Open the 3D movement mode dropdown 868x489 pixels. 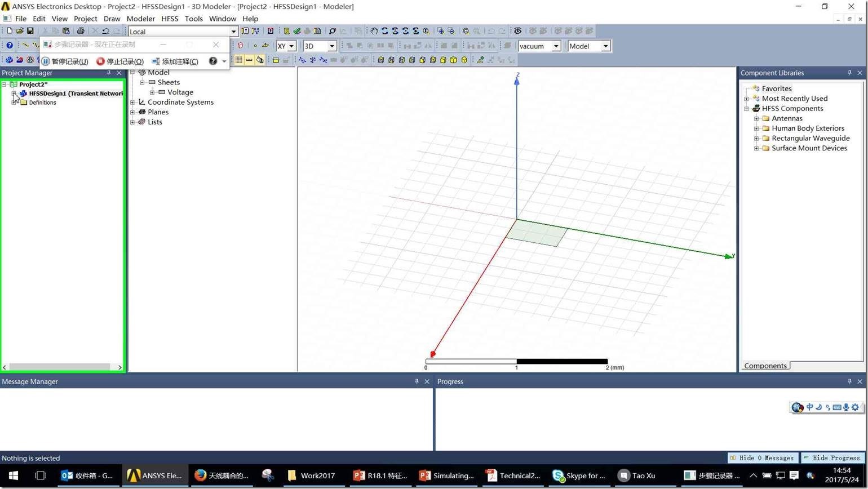click(x=332, y=46)
